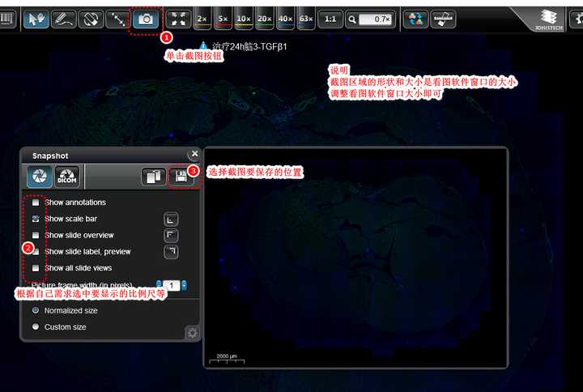Set magnification to 2x
Viewport: 583px width, 392px height.
(x=202, y=19)
